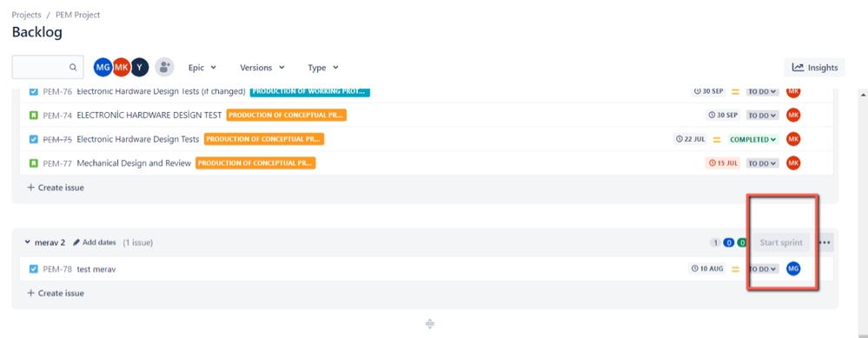Image resolution: width=868 pixels, height=338 pixels.
Task: Open the COMPLETED status dropdown for PEM-75
Action: (753, 139)
